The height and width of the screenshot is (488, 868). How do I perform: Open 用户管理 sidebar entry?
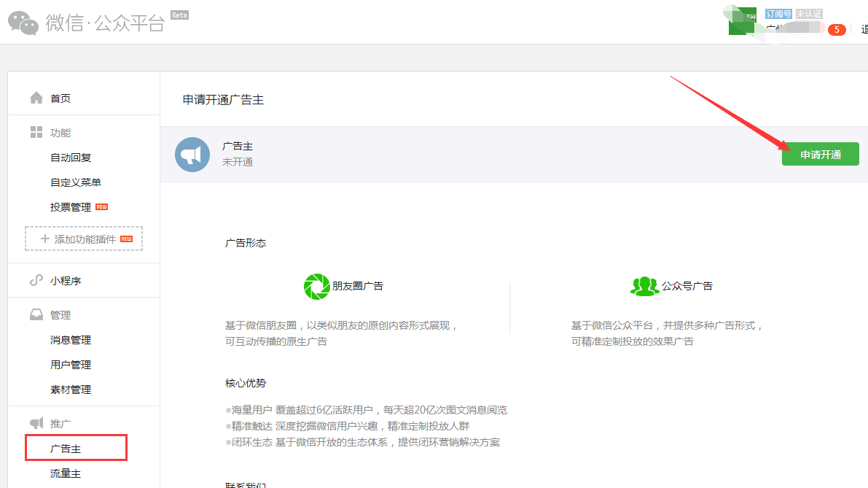[71, 365]
